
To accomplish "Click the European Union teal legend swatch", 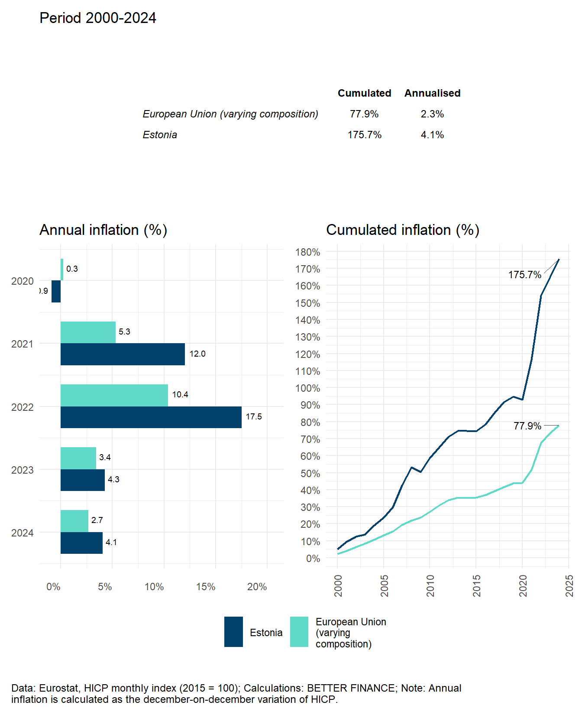I will tap(299, 632).
